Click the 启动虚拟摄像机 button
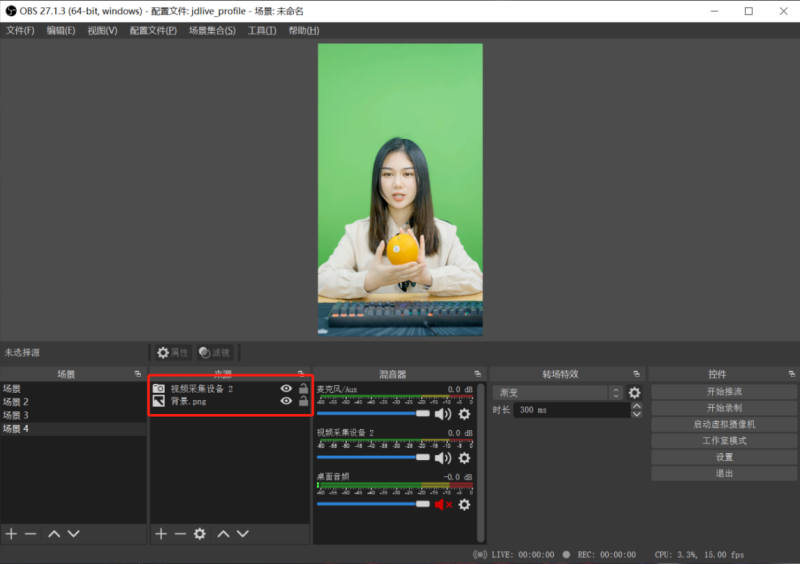The image size is (800, 564). (724, 424)
